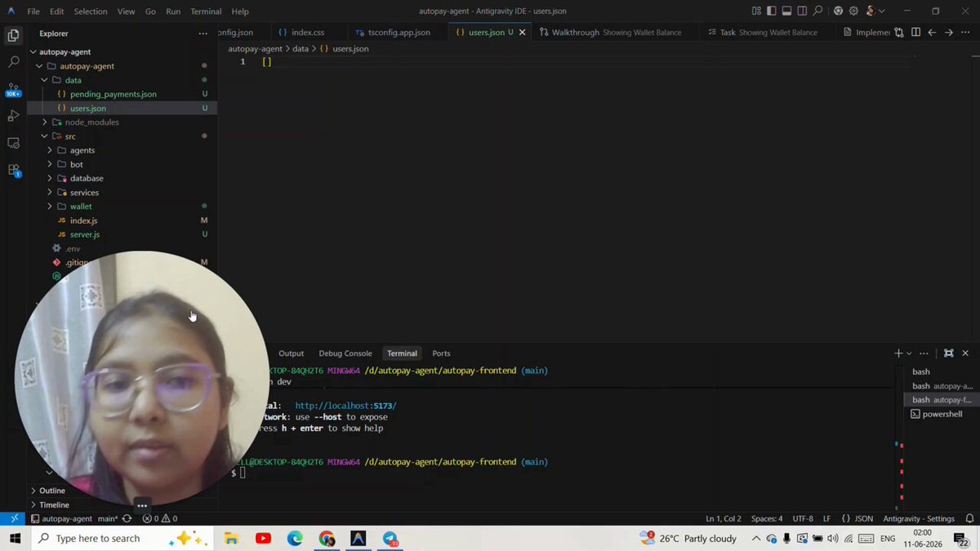Open the Search view in activity bar
This screenshot has width=980, height=551.
click(13, 62)
